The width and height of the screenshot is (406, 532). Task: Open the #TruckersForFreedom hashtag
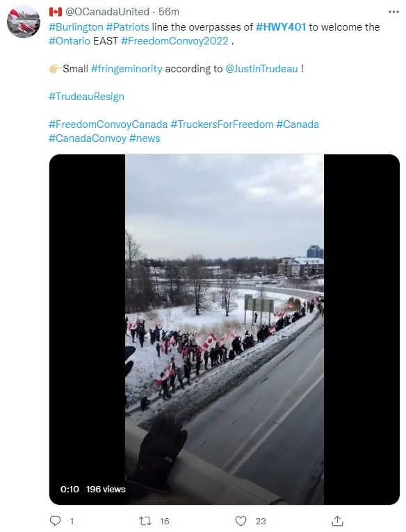[x=222, y=124]
